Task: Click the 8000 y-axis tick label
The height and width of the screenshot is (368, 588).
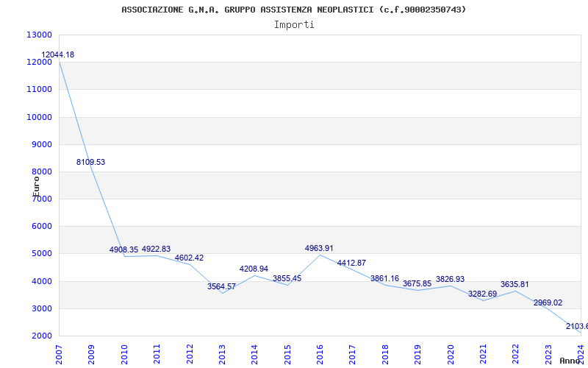Action: [x=41, y=171]
